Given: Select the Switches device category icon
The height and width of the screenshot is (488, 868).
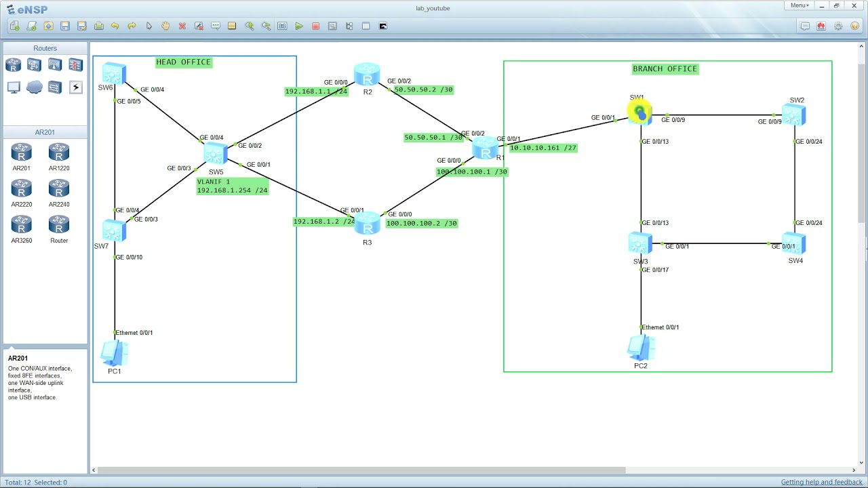Looking at the screenshot, I should (34, 65).
